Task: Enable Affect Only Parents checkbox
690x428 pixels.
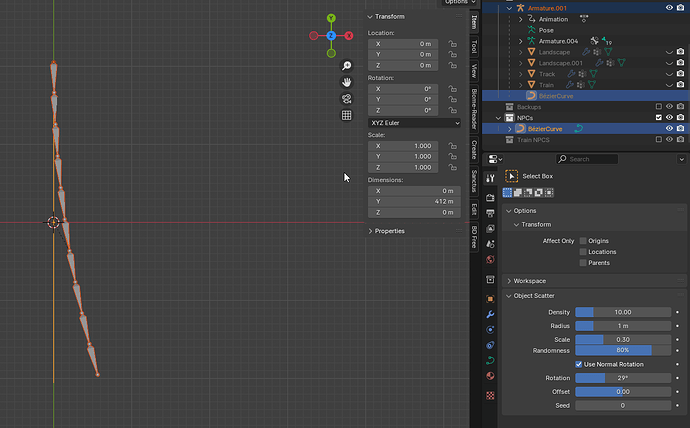Action: tap(583, 263)
